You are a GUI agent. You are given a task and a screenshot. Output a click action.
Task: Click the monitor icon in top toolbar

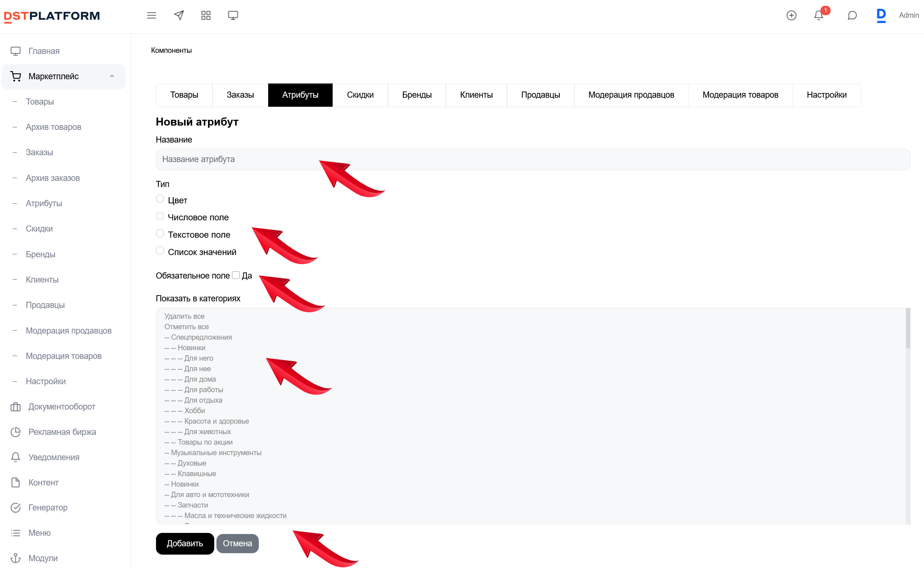tap(233, 16)
